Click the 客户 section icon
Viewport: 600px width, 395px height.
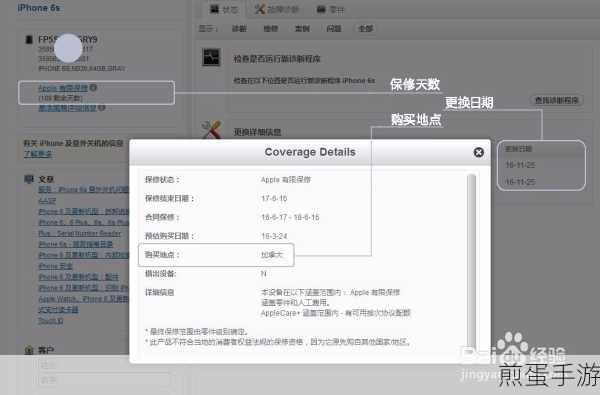[29, 350]
